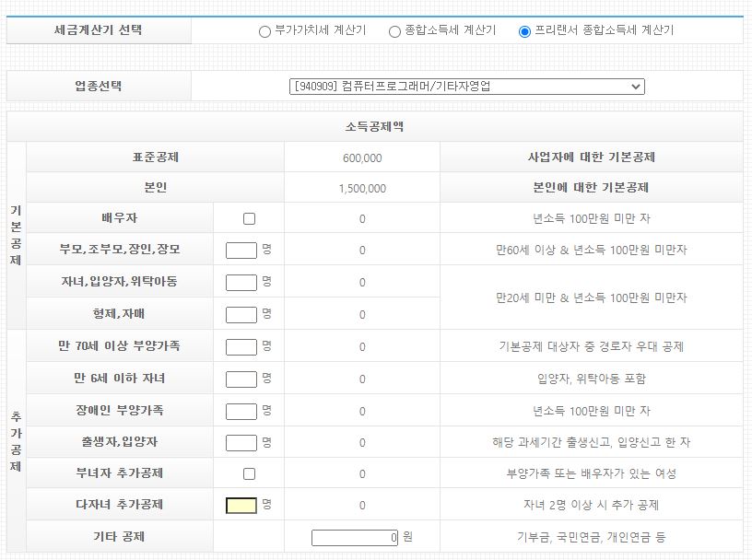Select the 출생자, 입양자 input field
752x560 pixels.
(241, 441)
